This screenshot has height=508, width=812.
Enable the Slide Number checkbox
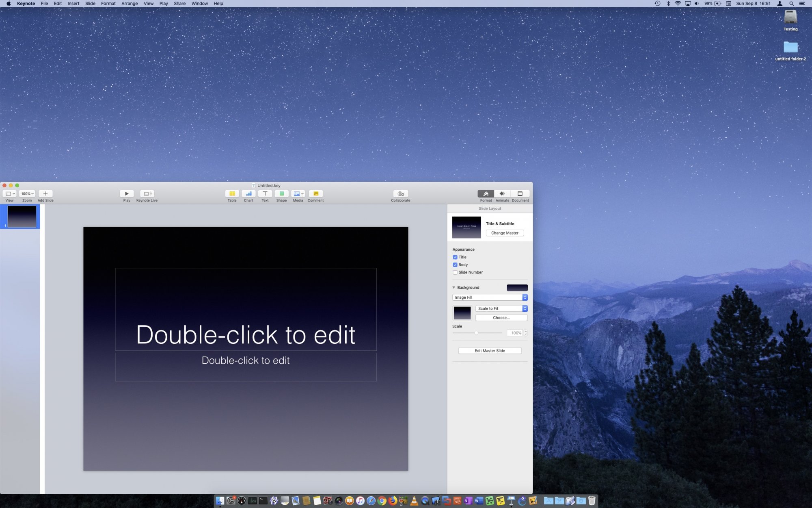455,273
